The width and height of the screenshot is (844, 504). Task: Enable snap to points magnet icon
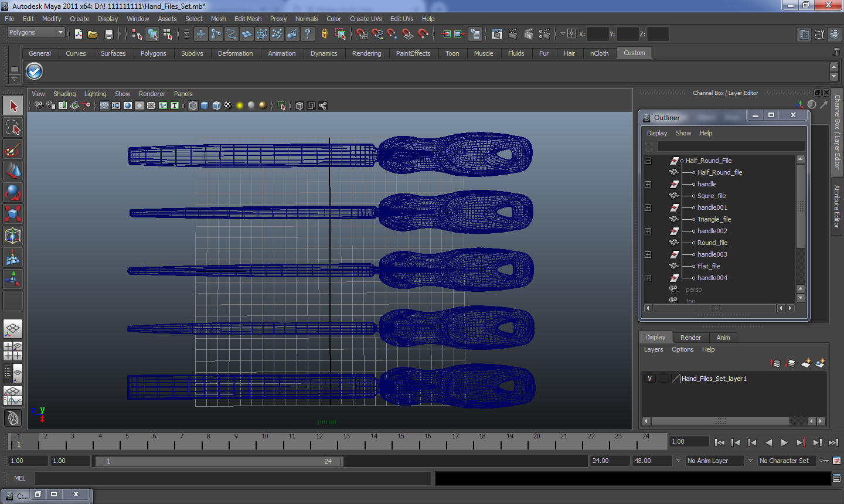(x=393, y=34)
